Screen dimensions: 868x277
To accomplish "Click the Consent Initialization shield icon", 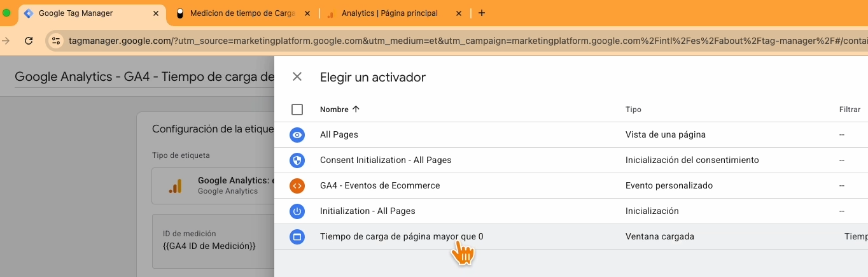I will tap(297, 160).
